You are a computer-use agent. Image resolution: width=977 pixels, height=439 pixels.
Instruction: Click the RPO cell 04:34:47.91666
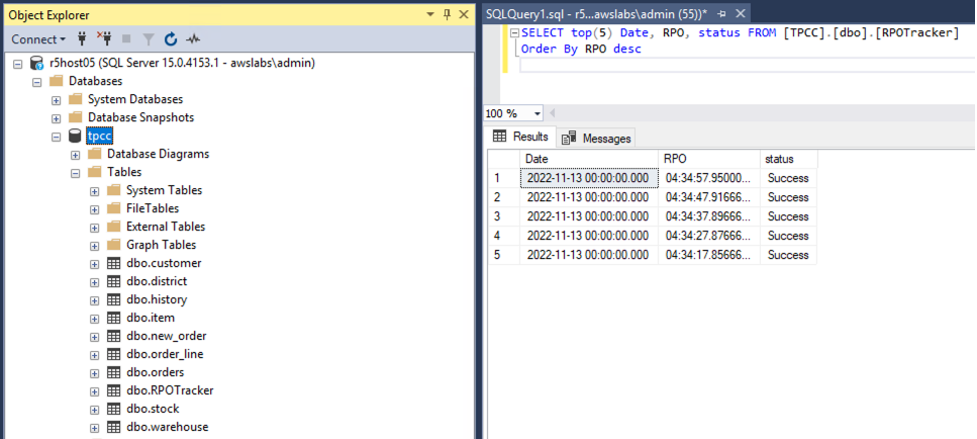tap(709, 197)
